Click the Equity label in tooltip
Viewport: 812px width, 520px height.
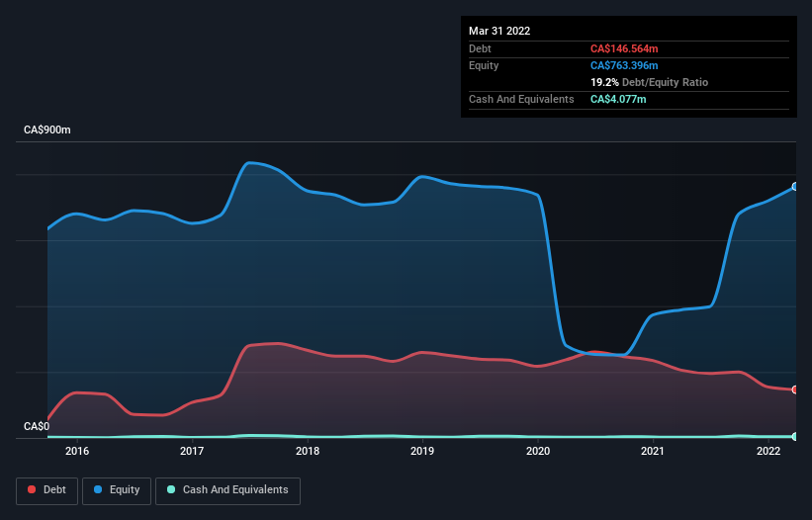point(484,65)
